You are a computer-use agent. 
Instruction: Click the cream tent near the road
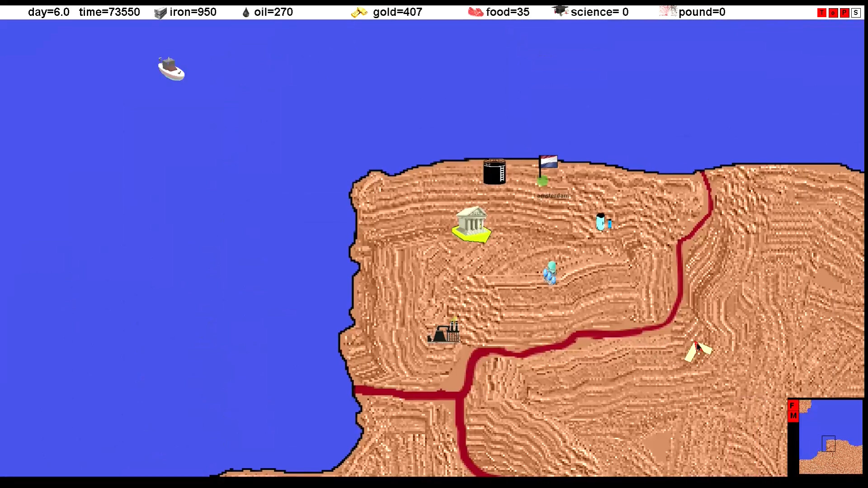[698, 351]
